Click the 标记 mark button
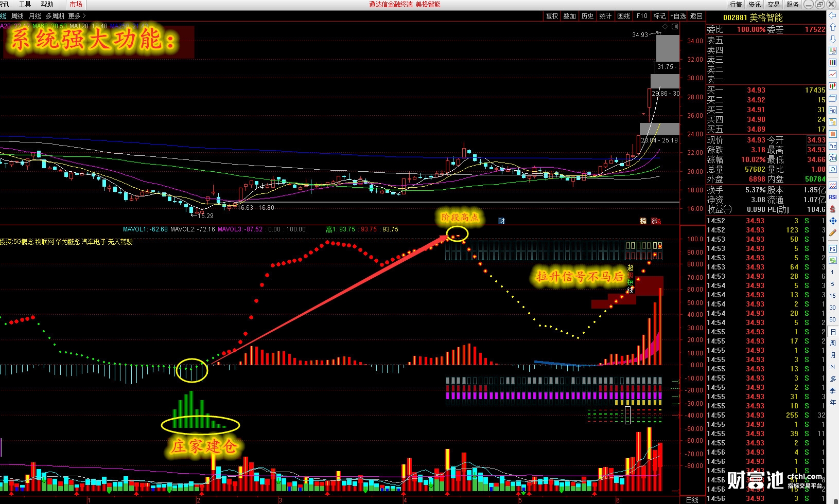The width and height of the screenshot is (839, 504). (659, 16)
